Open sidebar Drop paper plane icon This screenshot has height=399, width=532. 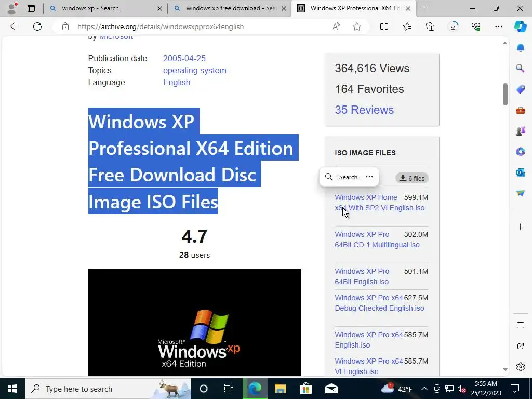[x=521, y=193]
